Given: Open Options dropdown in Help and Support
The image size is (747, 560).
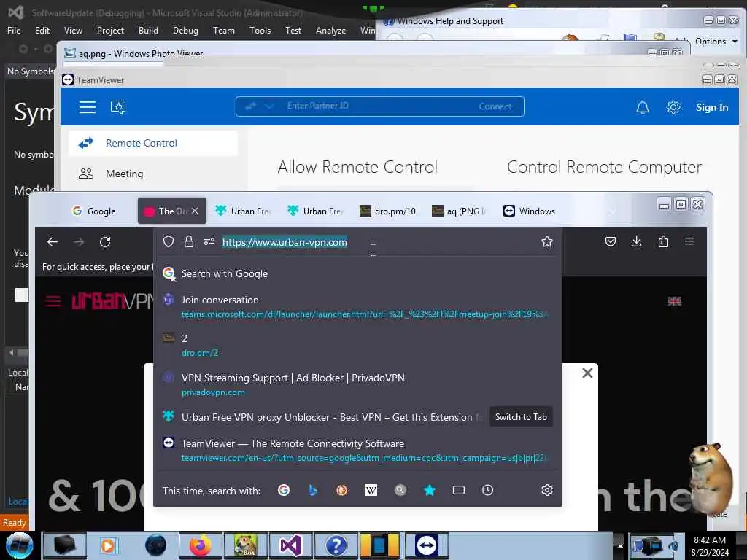Looking at the screenshot, I should (716, 42).
